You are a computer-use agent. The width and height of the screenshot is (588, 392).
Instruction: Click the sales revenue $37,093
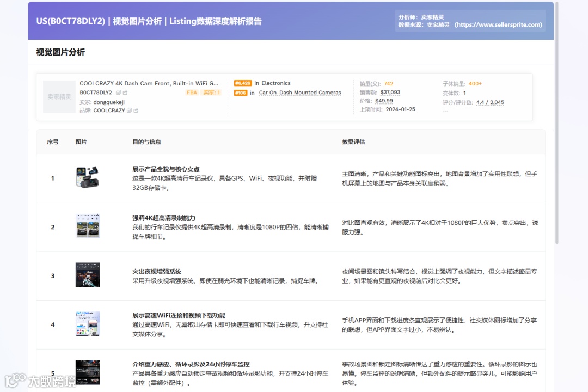390,92
